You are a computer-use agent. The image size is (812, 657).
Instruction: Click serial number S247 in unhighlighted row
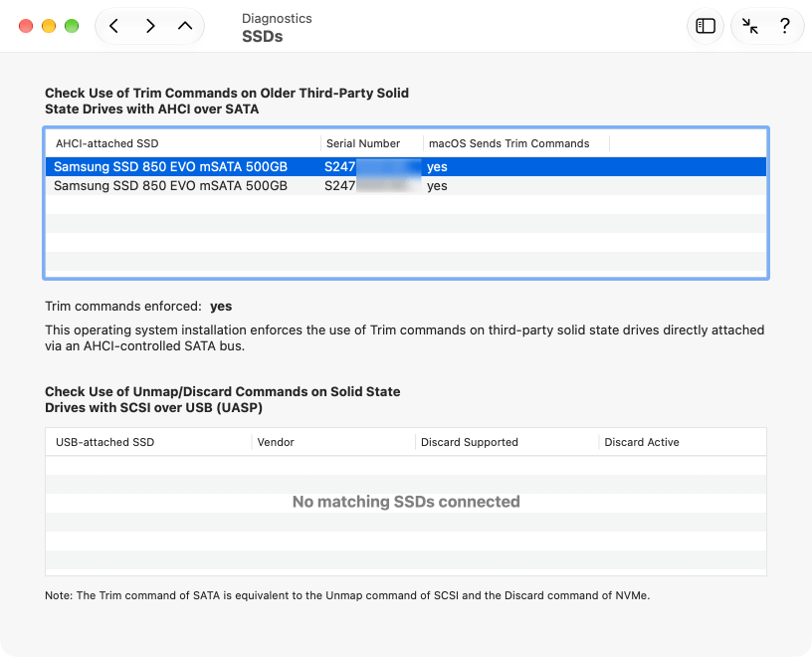(339, 186)
